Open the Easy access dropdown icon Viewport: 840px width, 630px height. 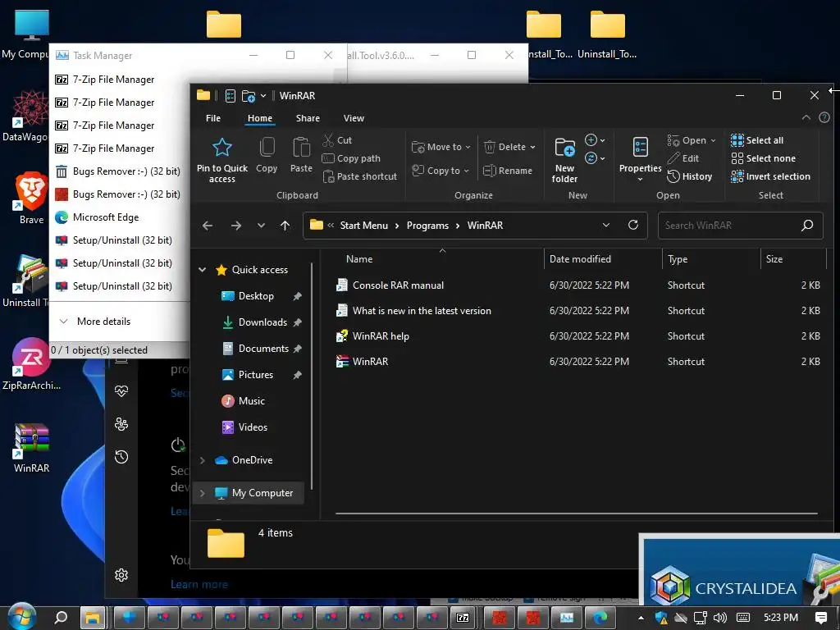click(x=595, y=158)
